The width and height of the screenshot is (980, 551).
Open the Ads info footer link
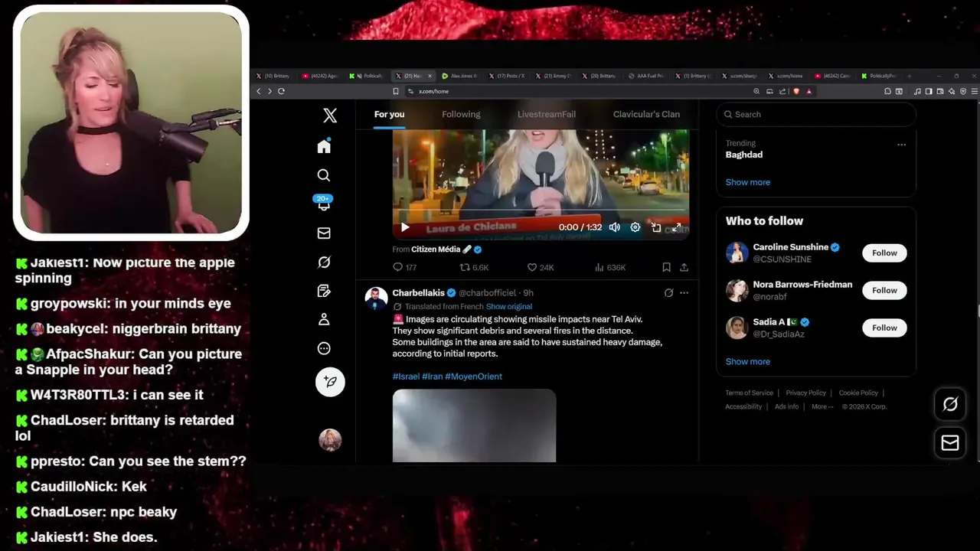click(x=786, y=406)
